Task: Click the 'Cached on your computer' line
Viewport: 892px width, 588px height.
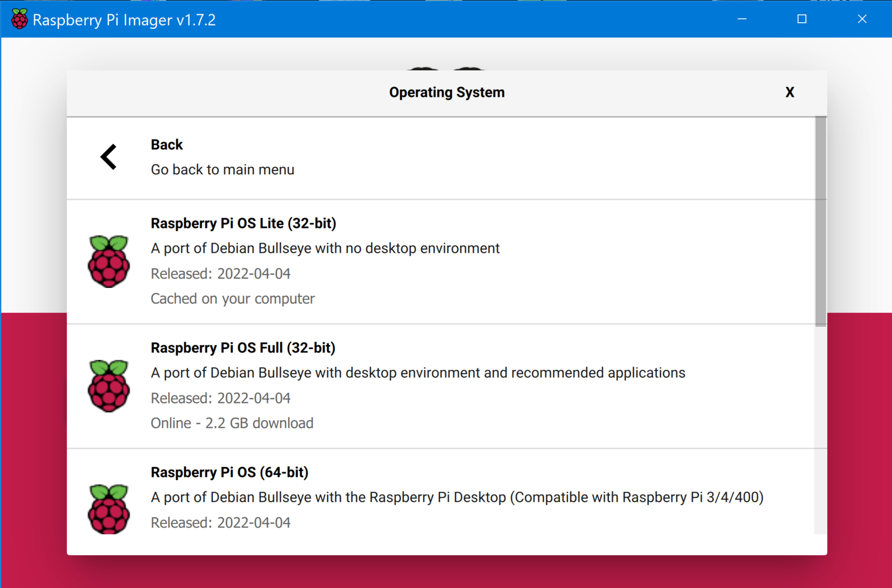Action: tap(233, 299)
